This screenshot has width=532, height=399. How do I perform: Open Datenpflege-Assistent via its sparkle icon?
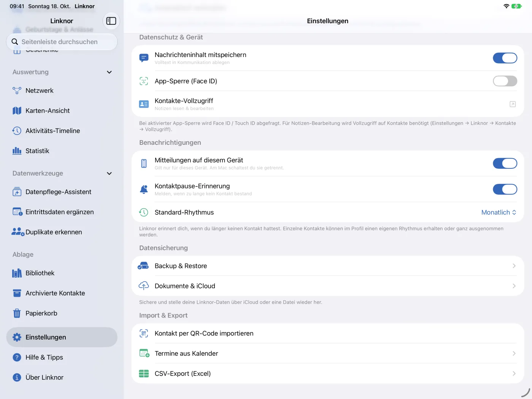(x=17, y=192)
